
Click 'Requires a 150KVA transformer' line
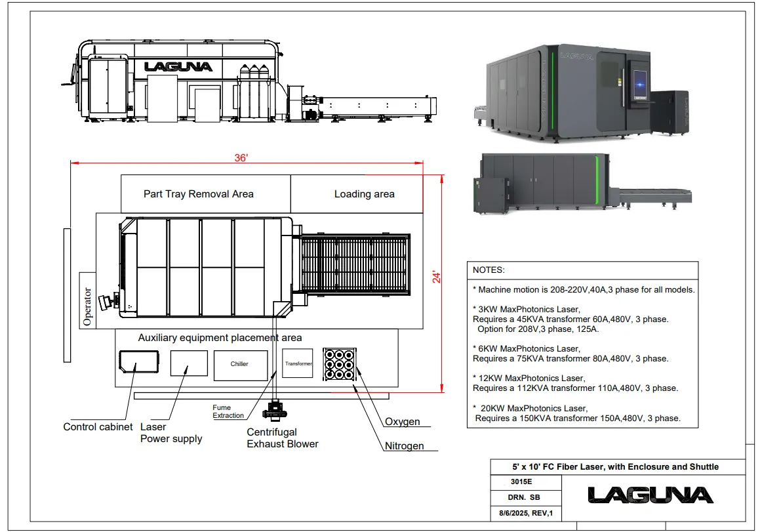578,418
